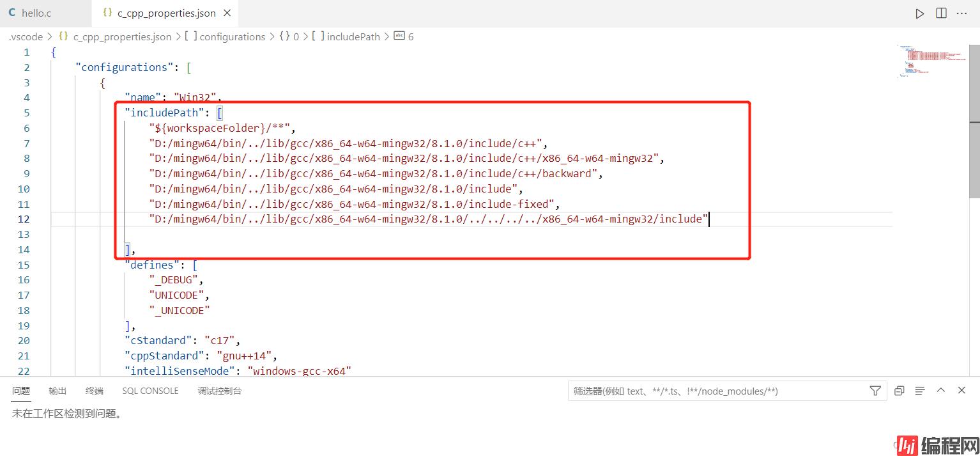This screenshot has width=980, height=456.
Task: Open the editor more actions ellipsis
Action: pos(963,13)
